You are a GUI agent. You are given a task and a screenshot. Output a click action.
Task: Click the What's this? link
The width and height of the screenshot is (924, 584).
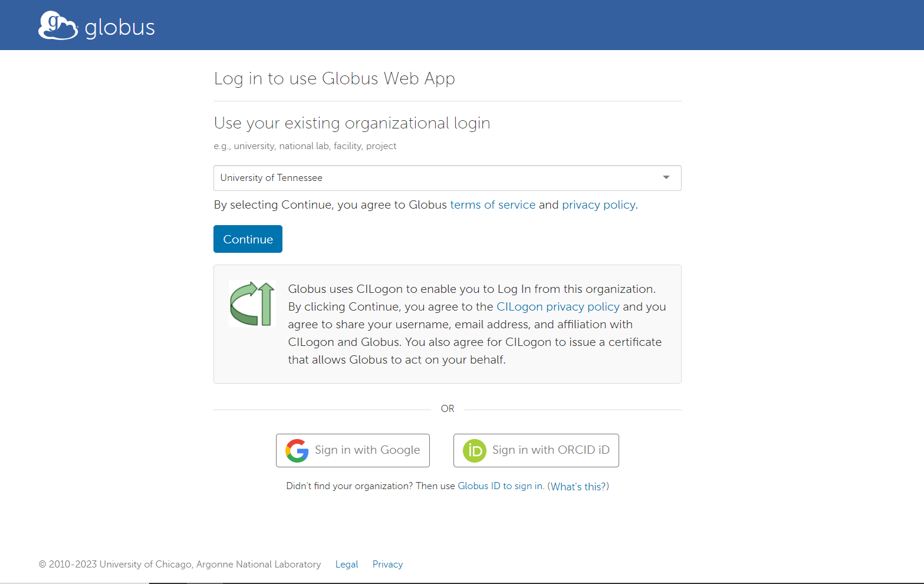point(578,487)
